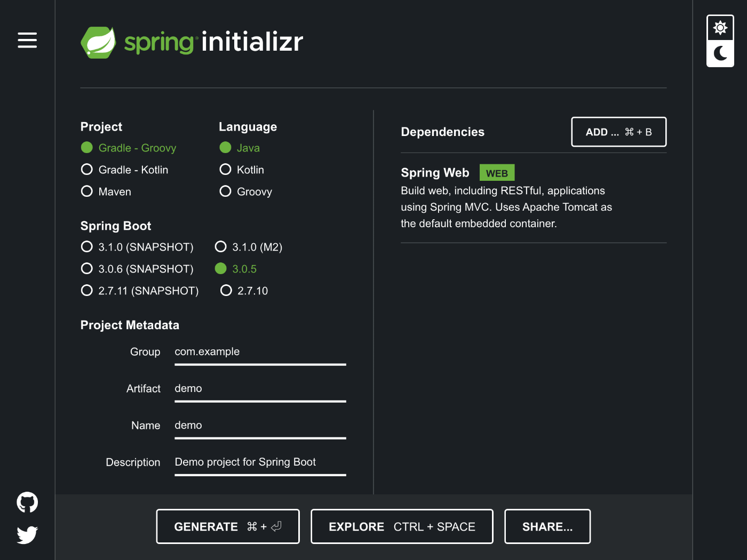This screenshot has width=747, height=560.
Task: Select Spring Boot 2.7.10
Action: [244, 291]
